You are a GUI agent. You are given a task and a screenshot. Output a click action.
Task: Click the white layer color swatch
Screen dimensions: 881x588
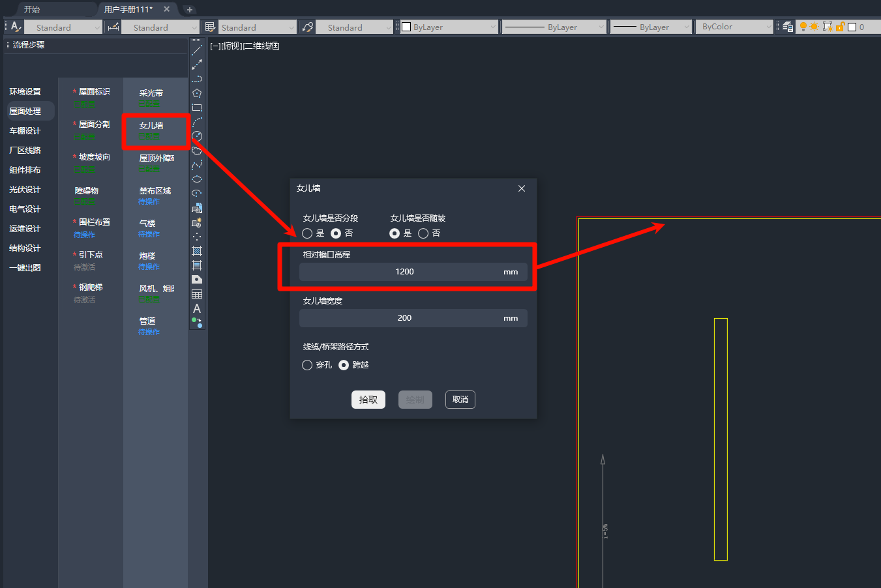click(x=852, y=27)
